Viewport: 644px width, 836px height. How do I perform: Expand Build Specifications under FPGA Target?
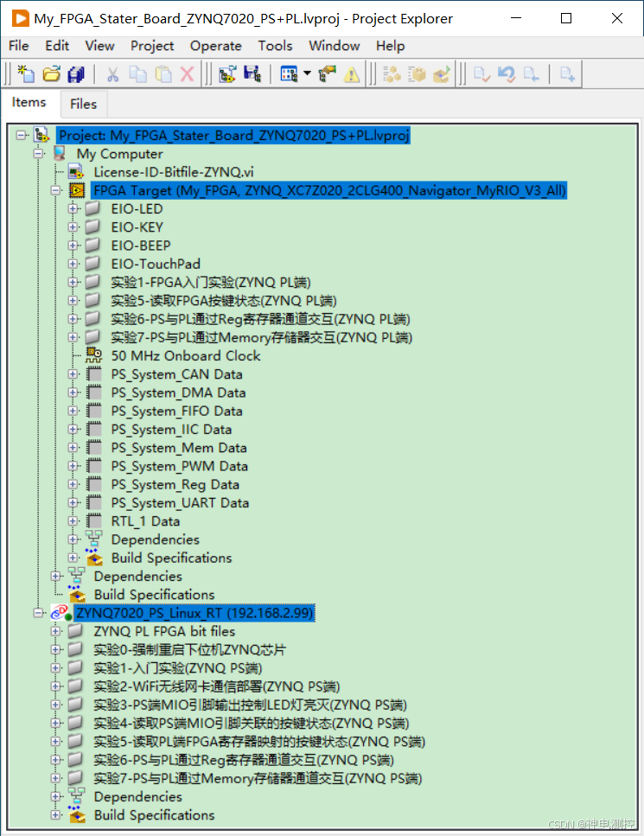tap(73, 558)
